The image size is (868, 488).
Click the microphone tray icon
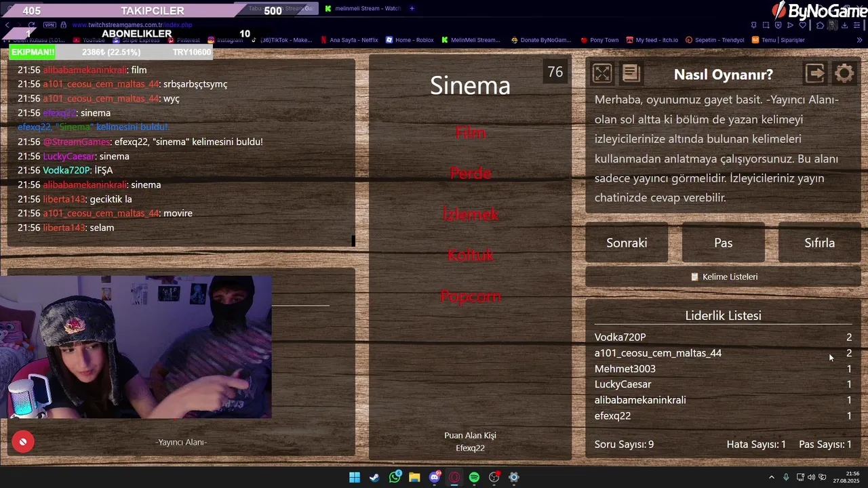click(x=786, y=477)
